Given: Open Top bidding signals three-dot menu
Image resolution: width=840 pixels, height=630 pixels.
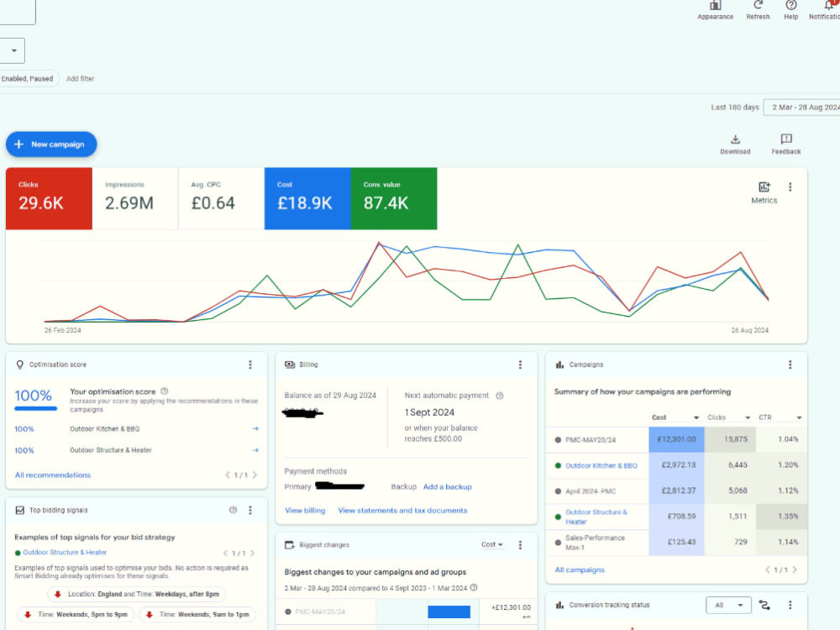Looking at the screenshot, I should coord(249,511).
